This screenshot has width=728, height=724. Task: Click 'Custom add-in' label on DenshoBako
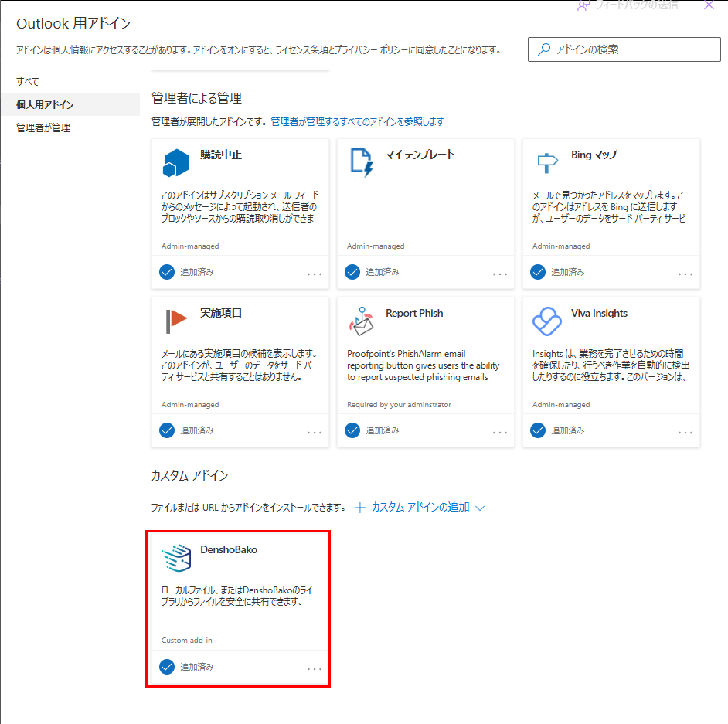tap(187, 641)
